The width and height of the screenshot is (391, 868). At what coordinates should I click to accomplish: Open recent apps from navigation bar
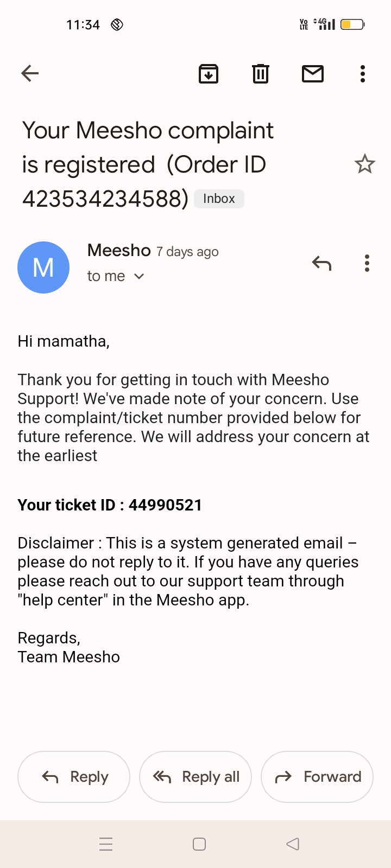pos(106,844)
